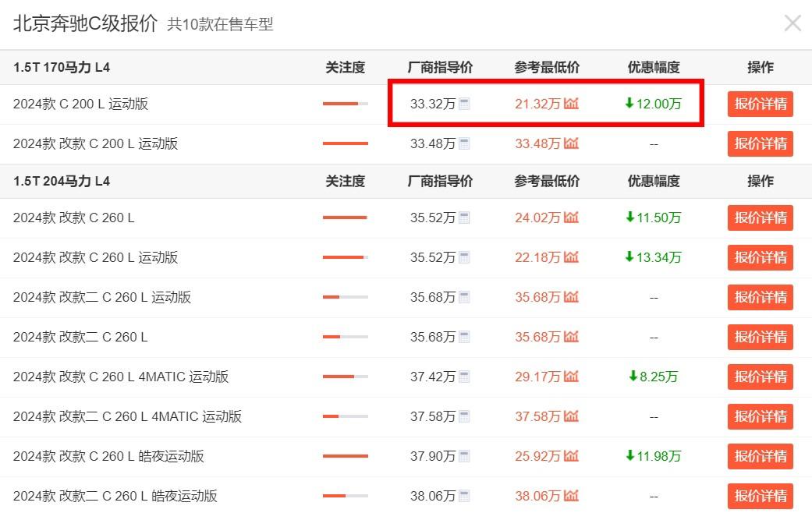Click the calculator icon next to 38.06万 guide price
The image size is (812, 513).
[x=464, y=496]
